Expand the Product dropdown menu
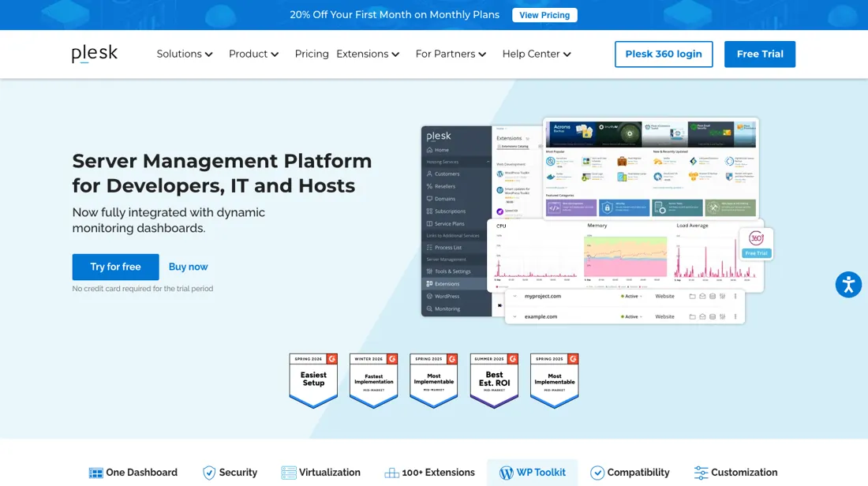Screen dimensions: 868x486 tap(253, 54)
